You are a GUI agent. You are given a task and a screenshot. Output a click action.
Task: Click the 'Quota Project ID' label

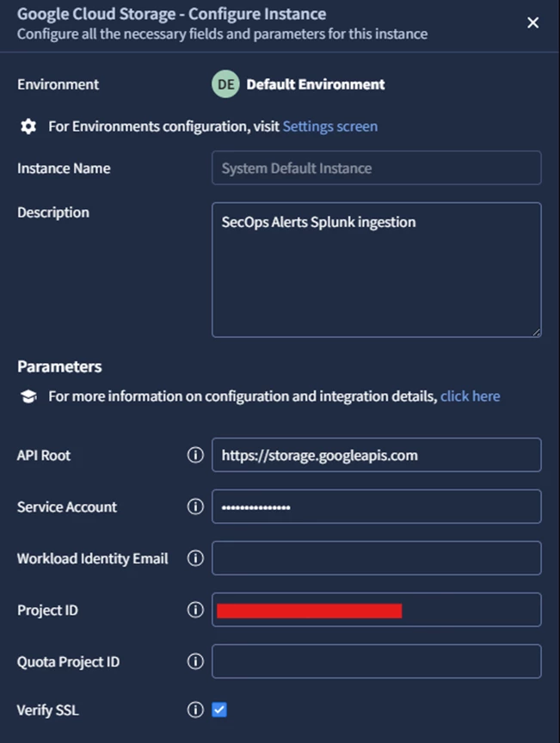click(68, 662)
